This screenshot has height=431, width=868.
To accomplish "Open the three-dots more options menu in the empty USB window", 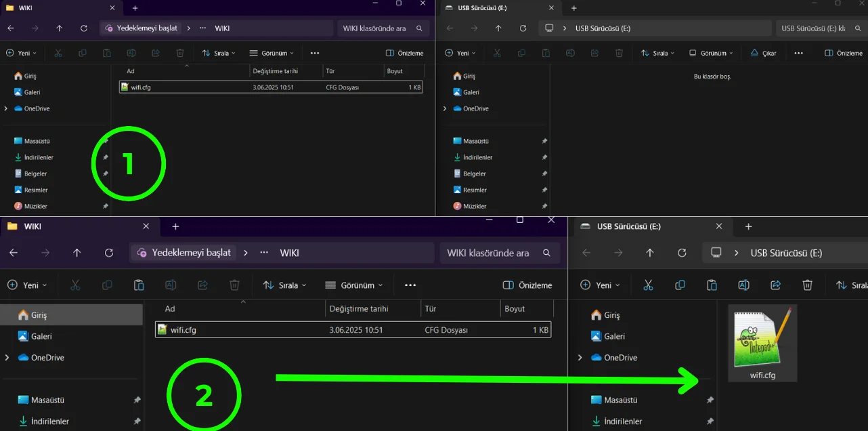I will tap(799, 53).
